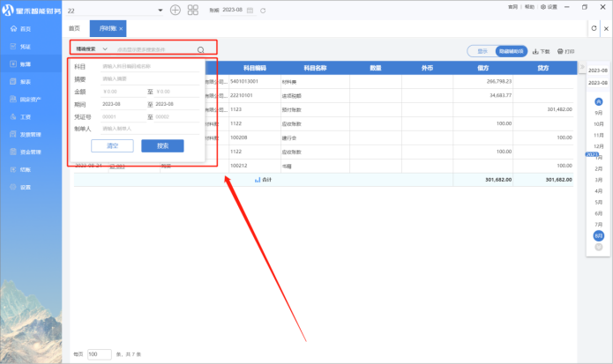
Task: Click the 科目 input field
Action: pyautogui.click(x=150, y=66)
